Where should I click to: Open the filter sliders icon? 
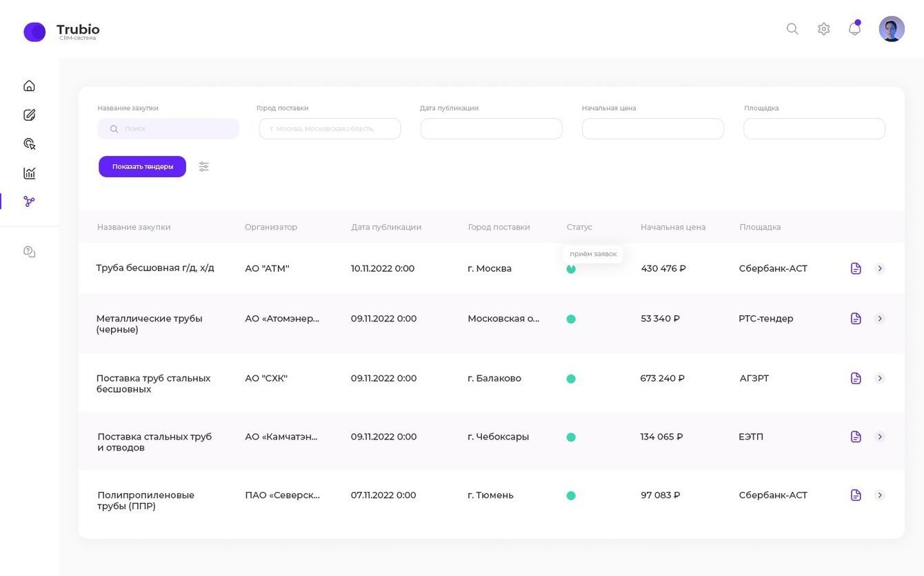(x=203, y=166)
